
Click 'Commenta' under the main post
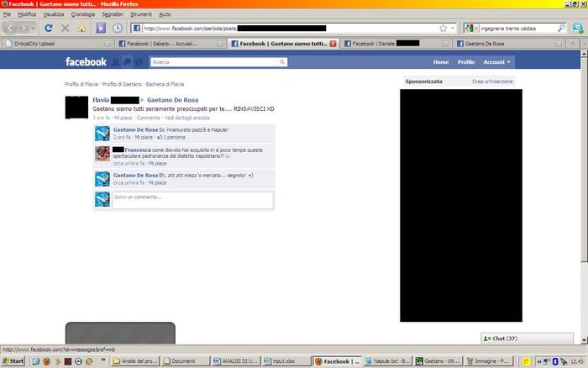point(148,118)
